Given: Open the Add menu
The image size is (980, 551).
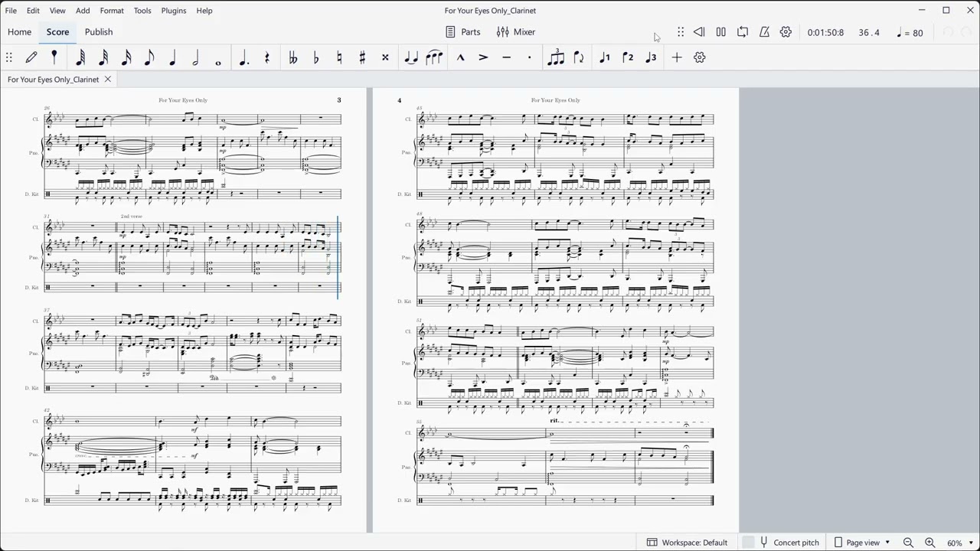Looking at the screenshot, I should tap(83, 11).
